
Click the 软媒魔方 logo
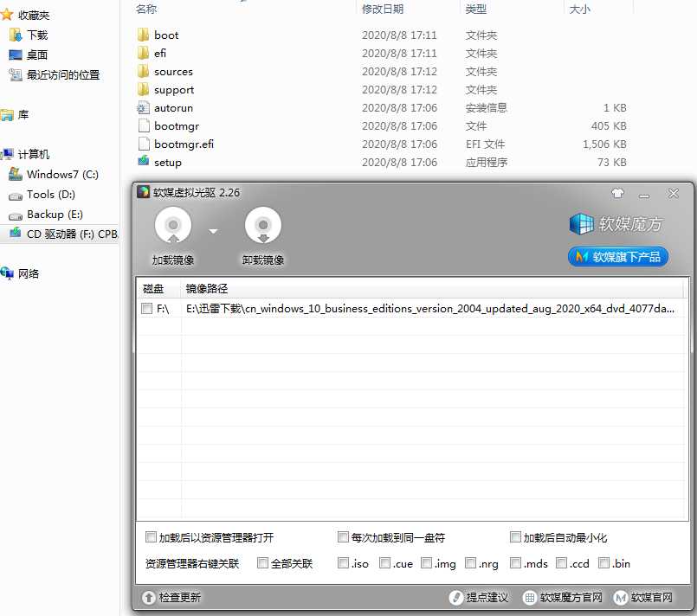coord(616,224)
